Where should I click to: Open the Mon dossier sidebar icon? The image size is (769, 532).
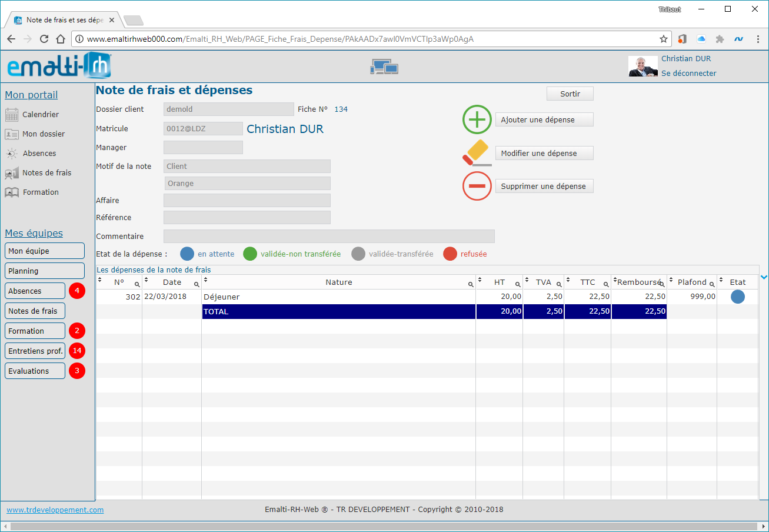12,134
